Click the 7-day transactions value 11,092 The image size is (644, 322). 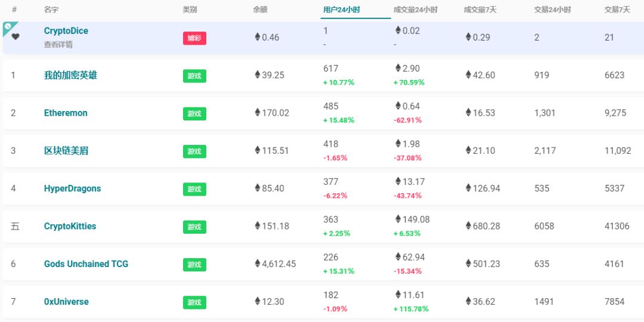tap(618, 151)
